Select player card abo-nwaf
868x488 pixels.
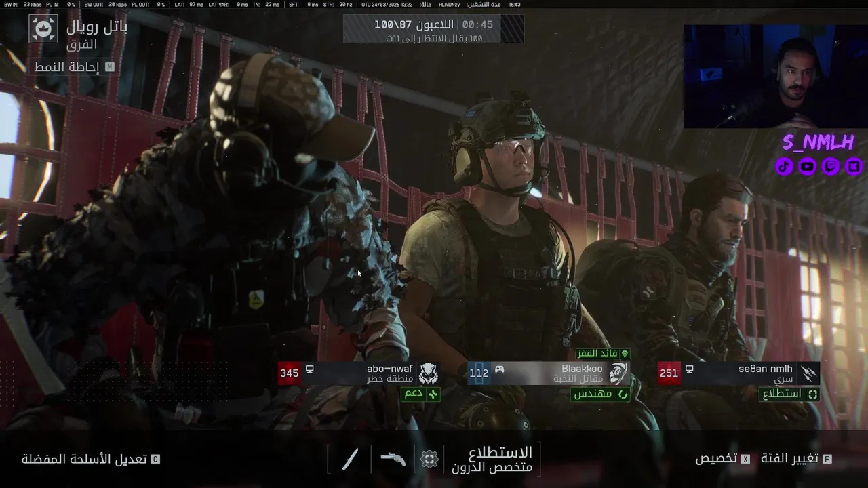point(359,373)
